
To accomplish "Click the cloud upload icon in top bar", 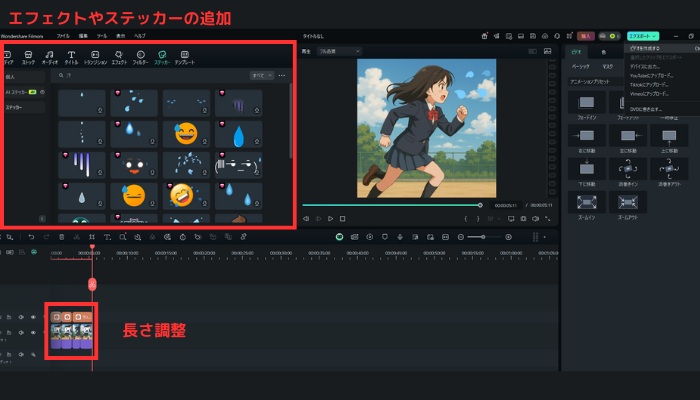I will click(545, 36).
